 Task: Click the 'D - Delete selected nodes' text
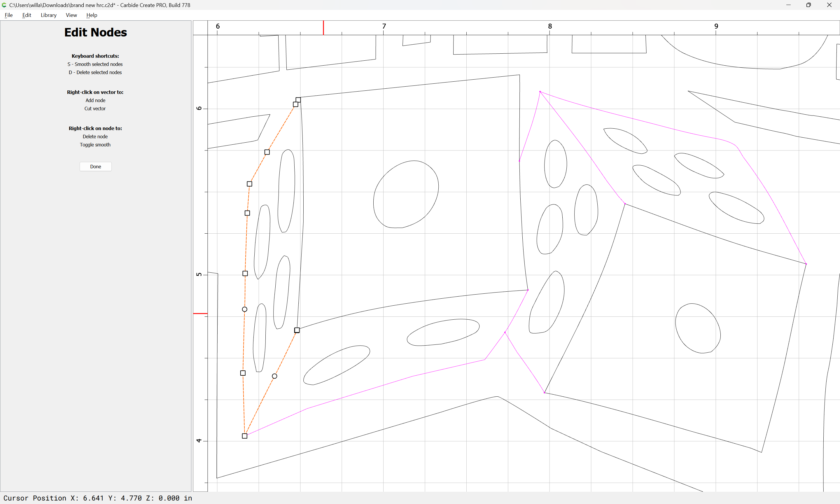tap(95, 72)
